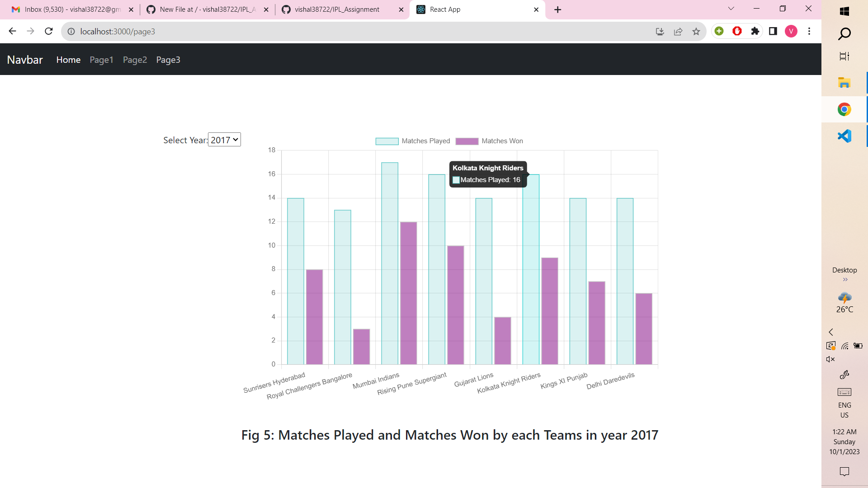This screenshot has height=488, width=868.
Task: Share this page icon
Action: click(x=678, y=31)
